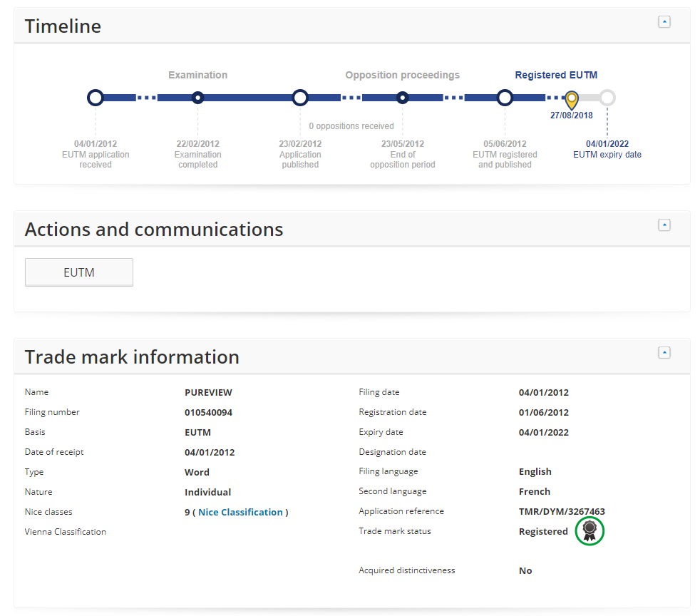Click the Type value Word
700x616 pixels.
coord(197,472)
